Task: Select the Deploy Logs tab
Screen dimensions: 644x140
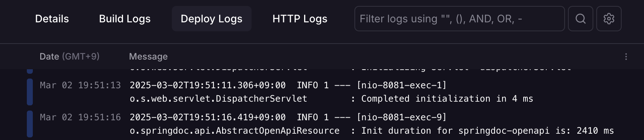Action: coord(211,19)
